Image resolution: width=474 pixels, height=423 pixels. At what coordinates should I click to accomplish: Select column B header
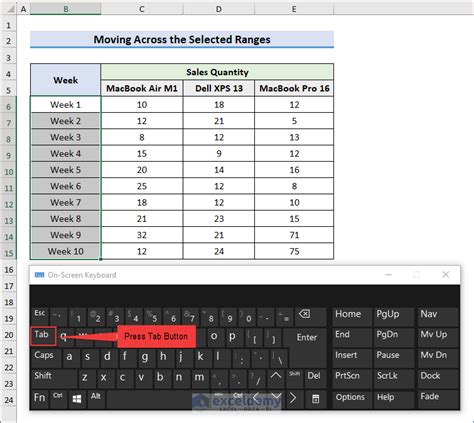pyautogui.click(x=66, y=9)
